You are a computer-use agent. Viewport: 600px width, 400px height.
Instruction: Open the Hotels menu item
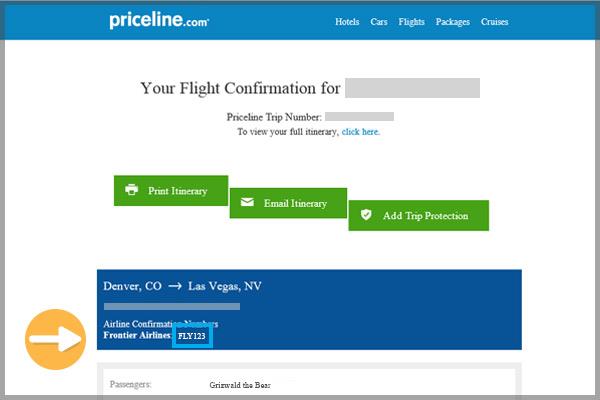point(347,22)
